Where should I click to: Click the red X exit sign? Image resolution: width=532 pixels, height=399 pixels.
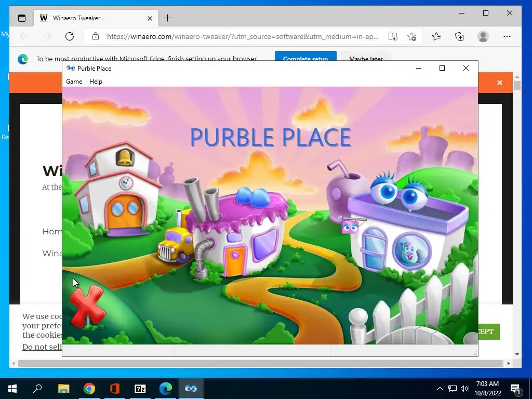click(87, 306)
